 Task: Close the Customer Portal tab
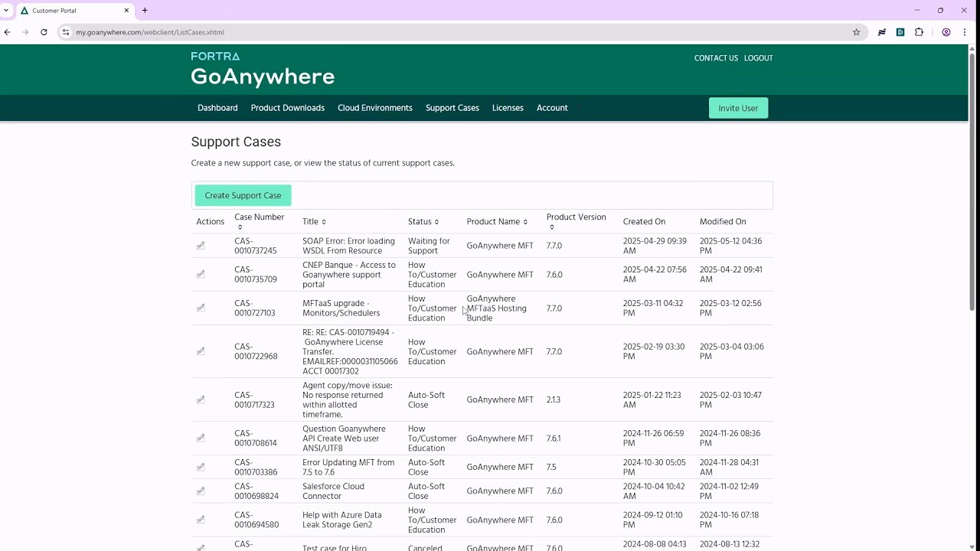126,11
